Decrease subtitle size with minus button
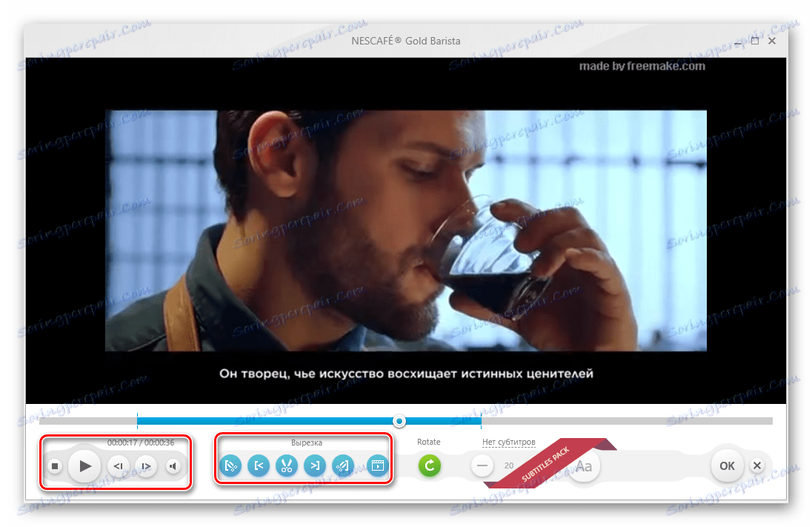 [482, 465]
